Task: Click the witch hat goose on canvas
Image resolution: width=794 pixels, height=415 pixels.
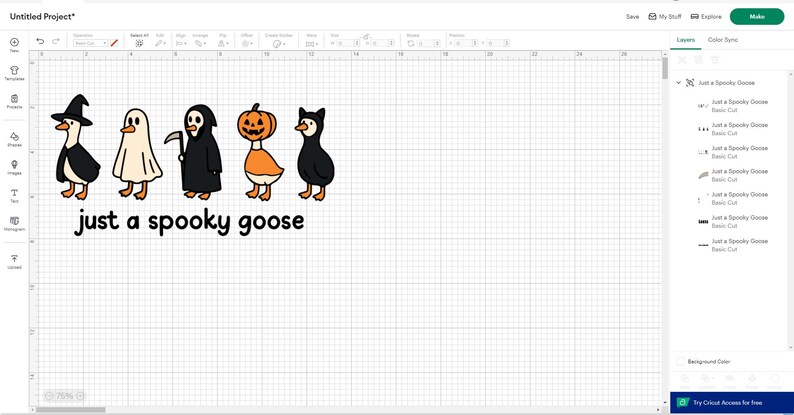Action: [75, 147]
